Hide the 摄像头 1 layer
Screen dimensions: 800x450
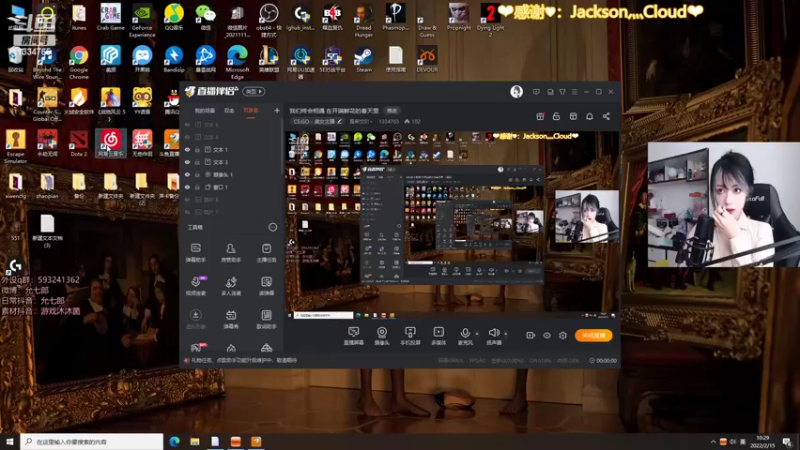point(187,174)
